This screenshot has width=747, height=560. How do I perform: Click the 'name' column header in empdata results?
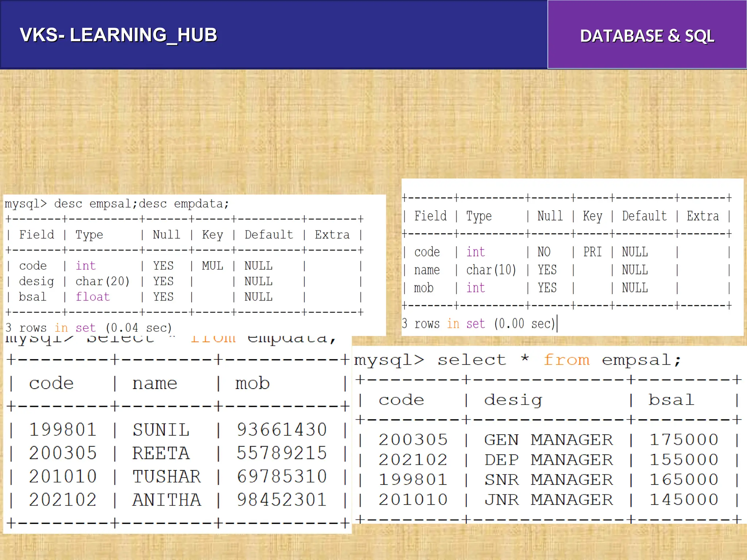(x=155, y=384)
